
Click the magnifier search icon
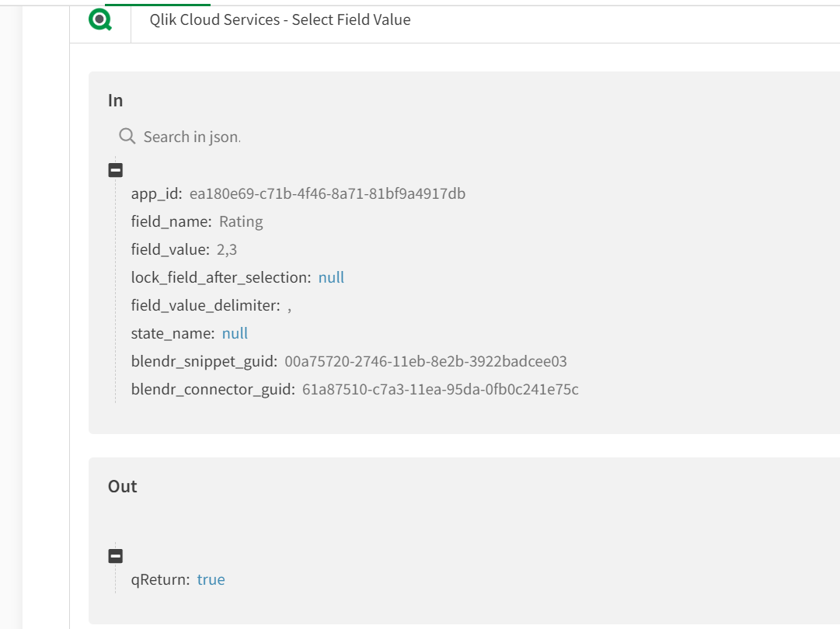coord(127,137)
